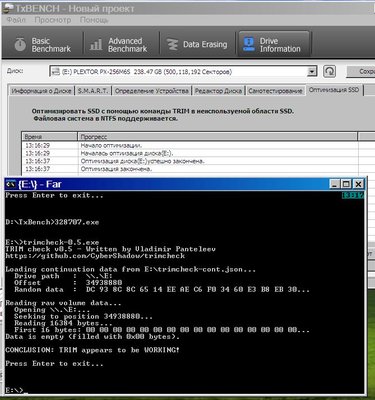Click the Far console window system icon
The width and height of the screenshot is (375, 400).
[11, 184]
